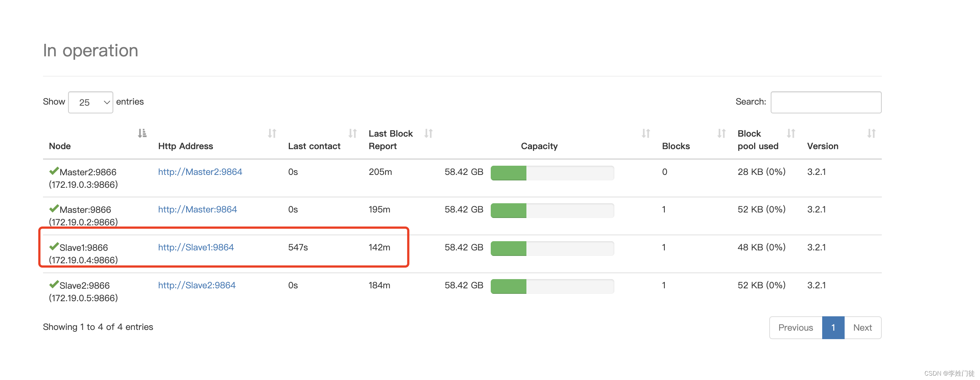The width and height of the screenshot is (980, 380).
Task: Click green checkmark next to Slave2:9866
Action: (54, 284)
